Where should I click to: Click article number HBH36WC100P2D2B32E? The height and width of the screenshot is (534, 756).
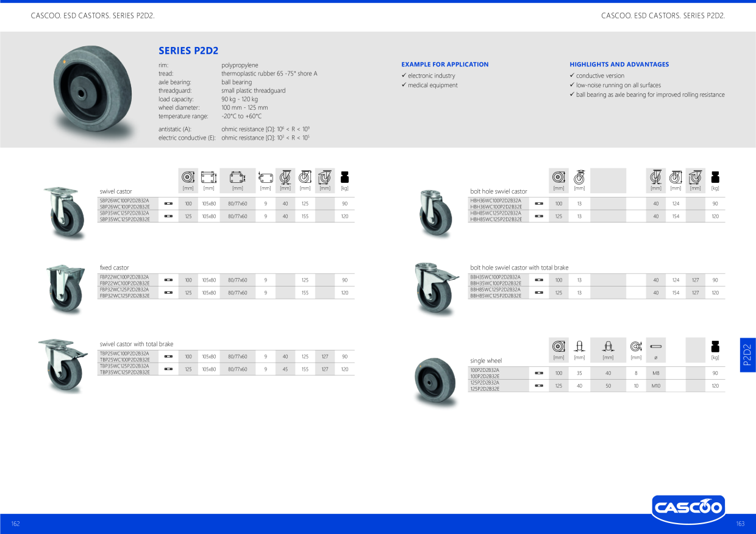point(496,207)
